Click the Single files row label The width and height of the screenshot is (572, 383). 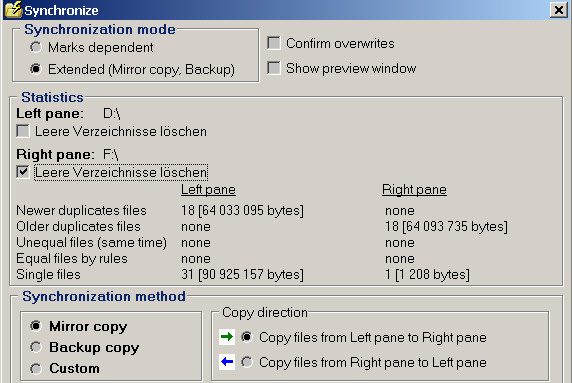[48, 274]
